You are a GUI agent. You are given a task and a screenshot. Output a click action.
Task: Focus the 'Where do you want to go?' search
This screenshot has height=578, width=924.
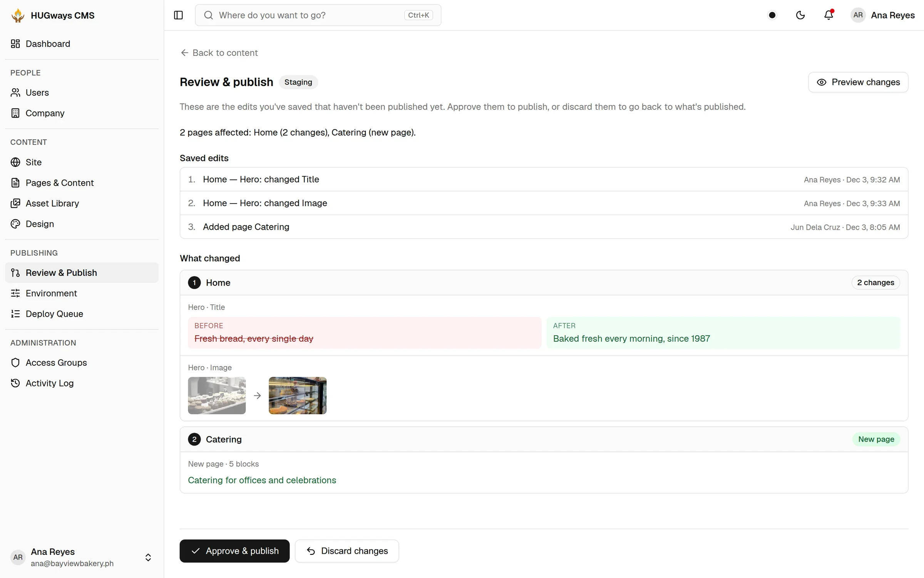[318, 15]
